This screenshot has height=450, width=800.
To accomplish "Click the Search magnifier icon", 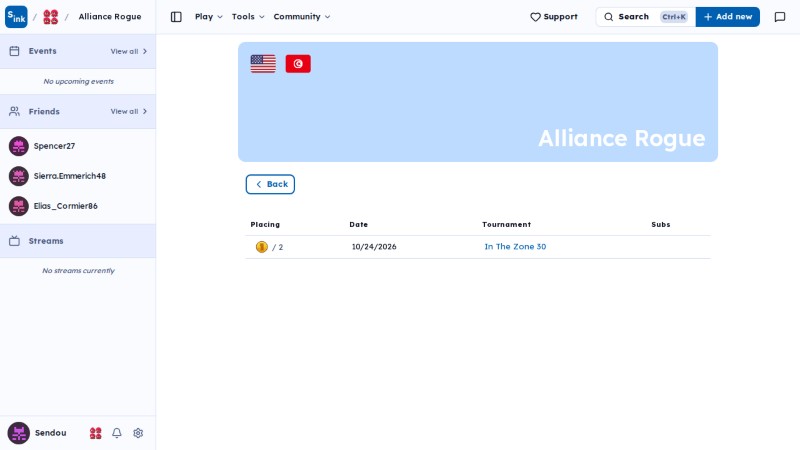I will 609,17.
